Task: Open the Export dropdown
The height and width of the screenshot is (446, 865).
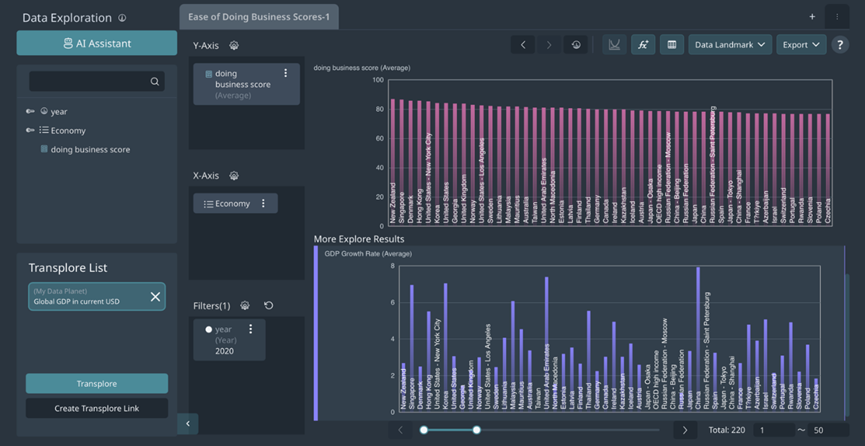Action: (801, 45)
